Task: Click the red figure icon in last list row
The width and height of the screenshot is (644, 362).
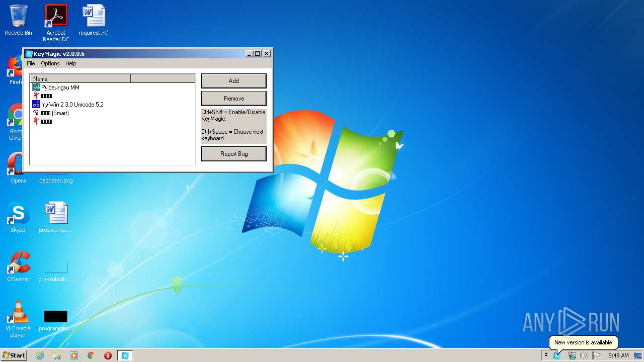Action: 36,122
